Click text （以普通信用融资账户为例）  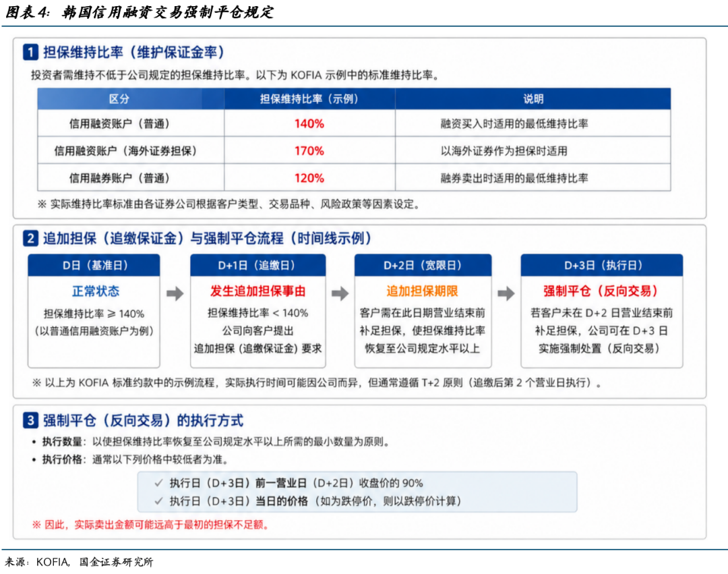[94, 331]
